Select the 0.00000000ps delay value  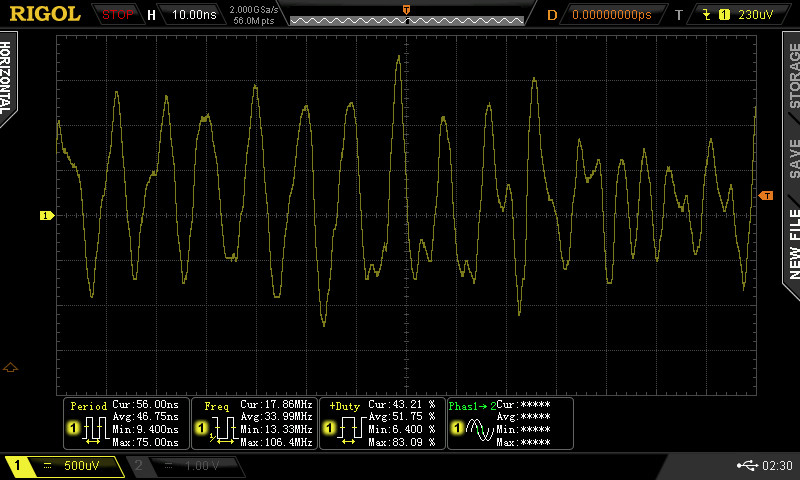click(x=611, y=15)
